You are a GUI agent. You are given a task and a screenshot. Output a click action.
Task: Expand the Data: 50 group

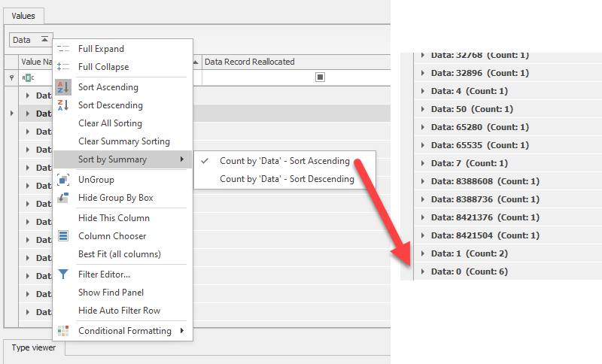(423, 109)
